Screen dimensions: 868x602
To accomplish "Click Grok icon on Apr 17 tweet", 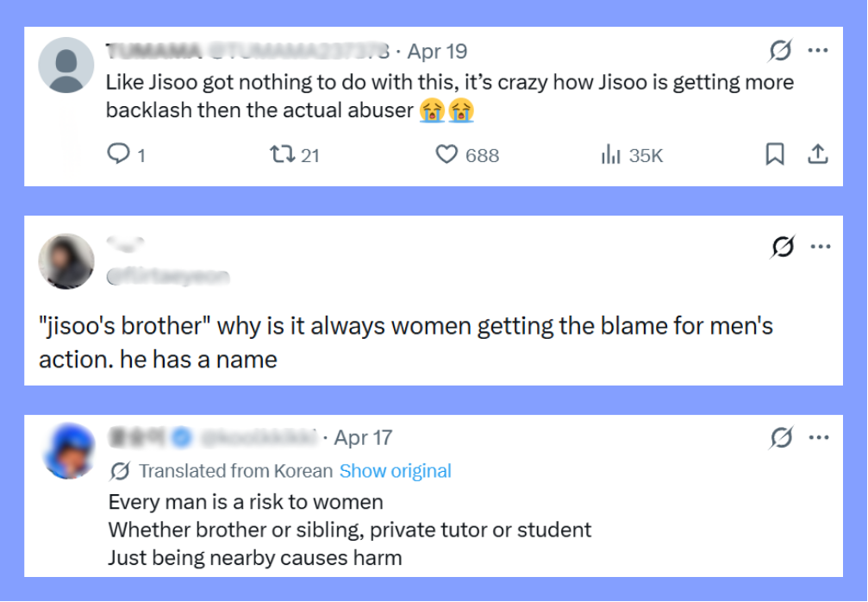I will point(780,438).
